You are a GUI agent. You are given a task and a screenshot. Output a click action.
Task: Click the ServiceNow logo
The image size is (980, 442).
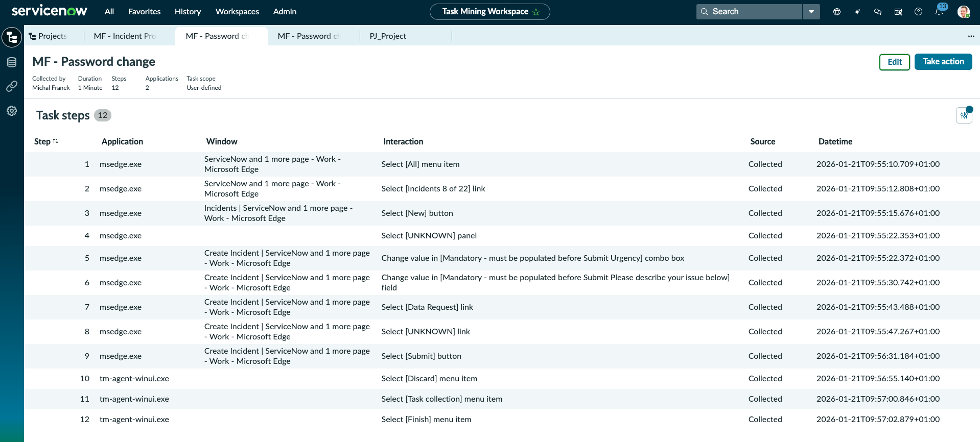(x=50, y=11)
